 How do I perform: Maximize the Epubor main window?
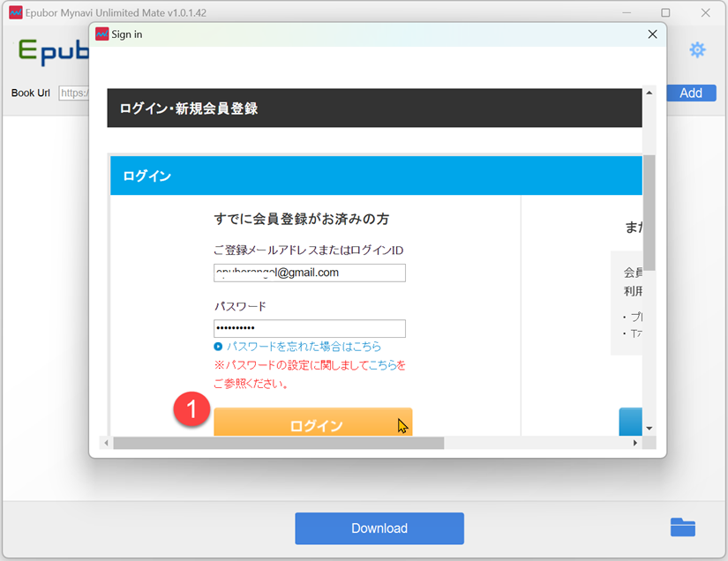[665, 12]
